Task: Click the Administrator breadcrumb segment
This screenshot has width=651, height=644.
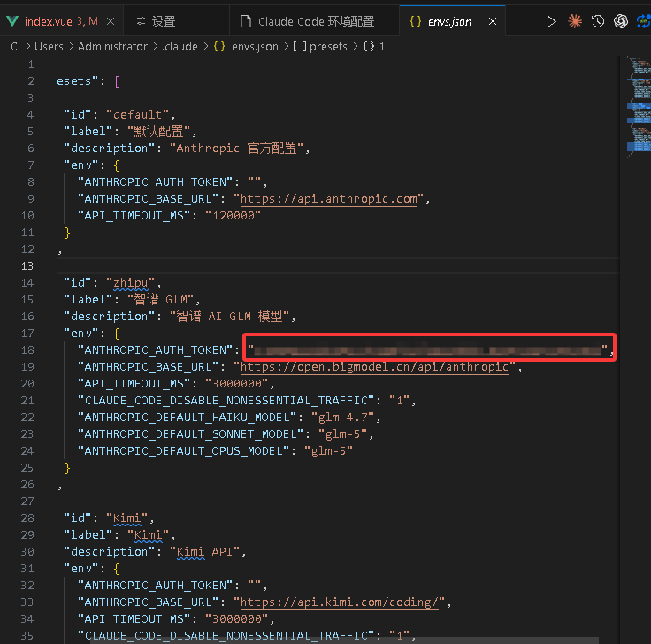Action: (112, 47)
